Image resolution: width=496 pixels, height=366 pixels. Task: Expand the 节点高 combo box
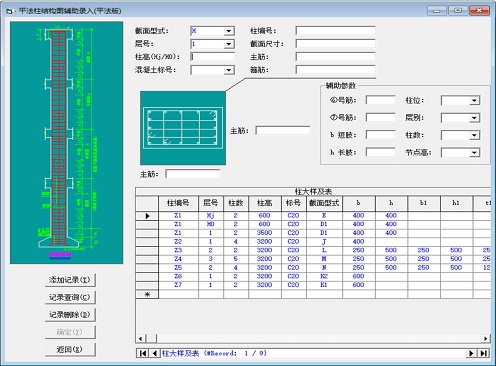click(x=474, y=153)
